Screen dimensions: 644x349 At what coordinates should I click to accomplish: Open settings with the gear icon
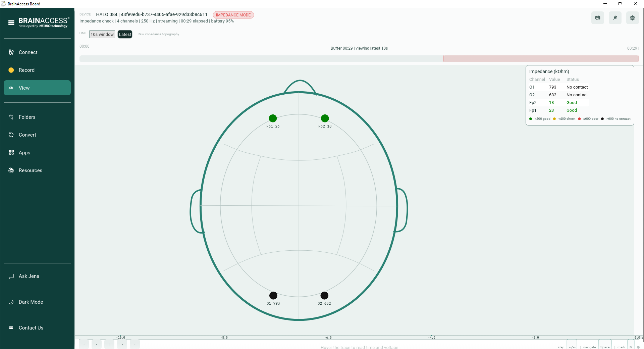click(632, 18)
